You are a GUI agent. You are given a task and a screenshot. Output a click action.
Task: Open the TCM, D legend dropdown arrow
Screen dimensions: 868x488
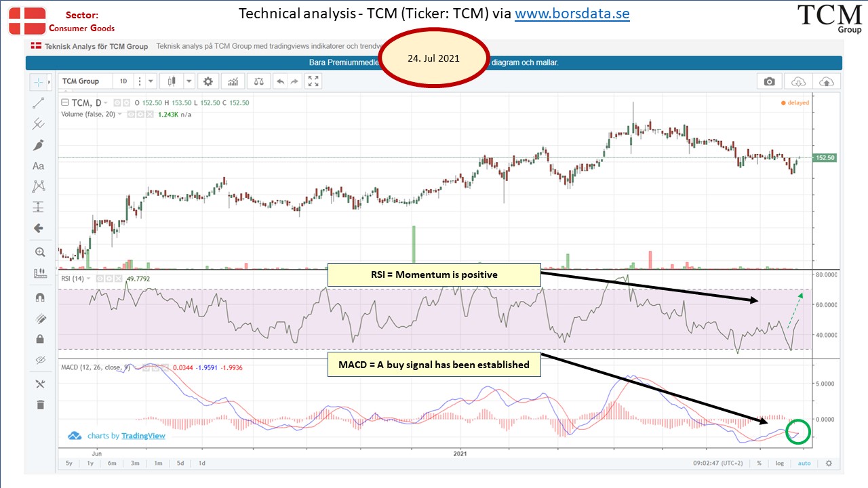(x=106, y=103)
